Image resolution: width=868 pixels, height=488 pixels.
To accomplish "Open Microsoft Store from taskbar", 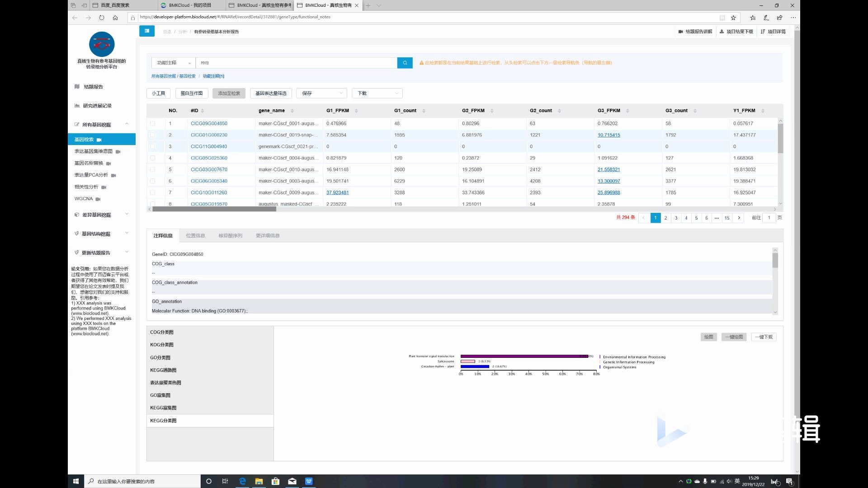I will click(x=275, y=481).
